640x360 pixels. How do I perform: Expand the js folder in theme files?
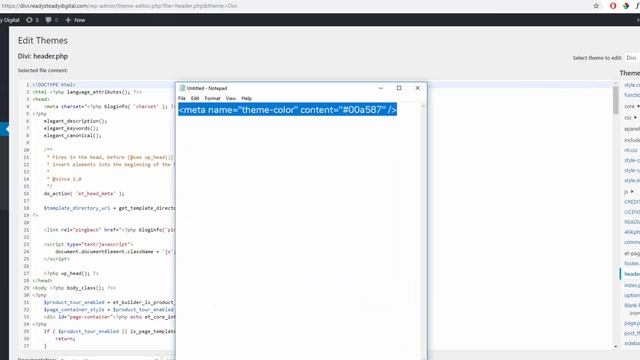coord(629,191)
